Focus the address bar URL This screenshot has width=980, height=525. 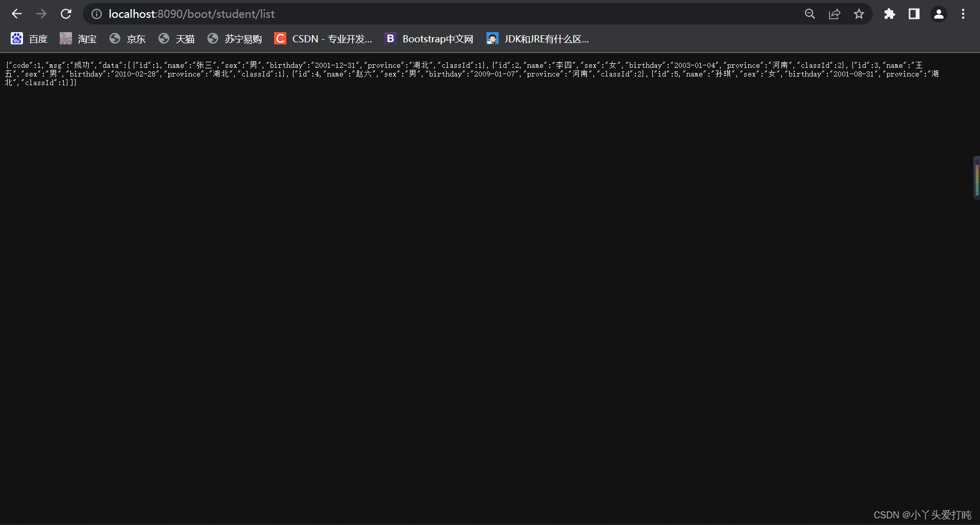point(191,14)
